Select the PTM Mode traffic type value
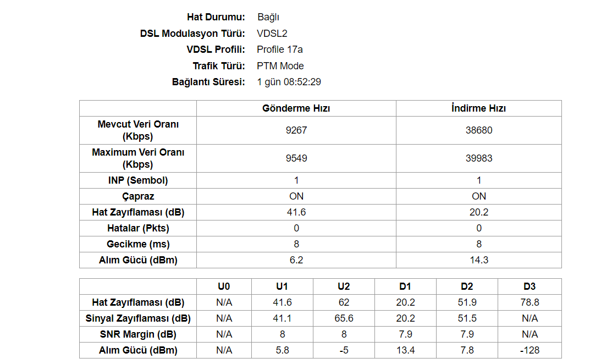The height and width of the screenshot is (364, 590). [280, 66]
